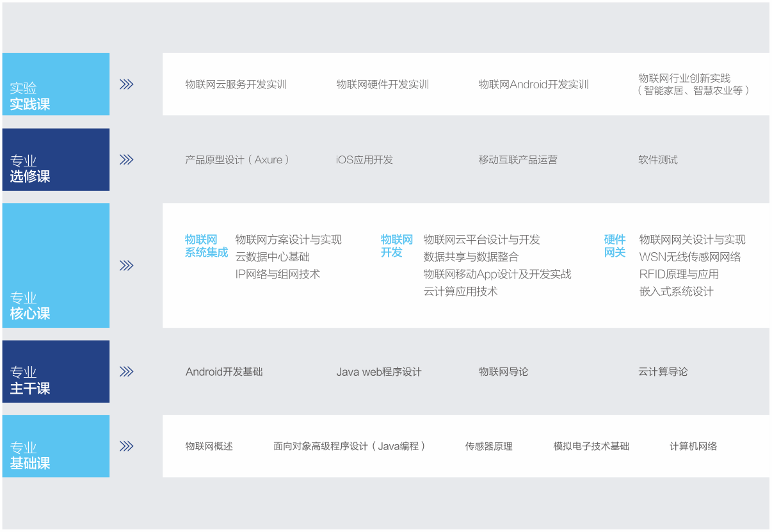Screen dimensions: 772x532
Task: Click 物联网系统集成 group heading
Action: 206,246
